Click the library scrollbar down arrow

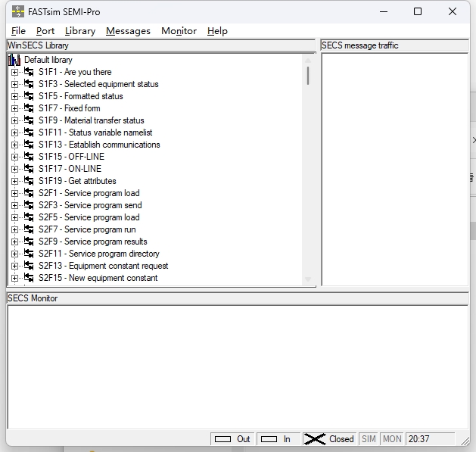pyautogui.click(x=308, y=279)
